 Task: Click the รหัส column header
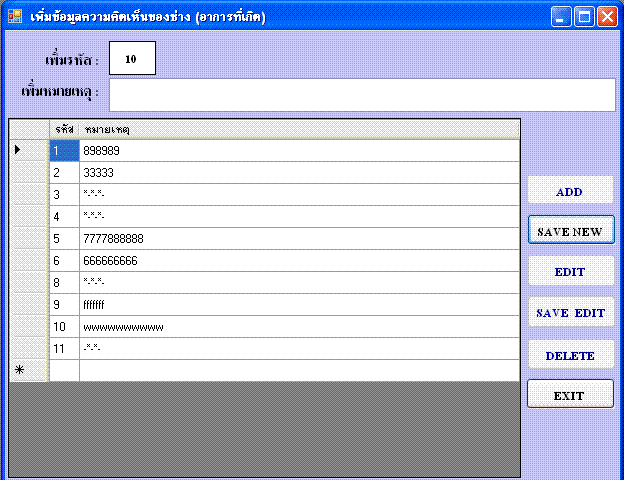tap(64, 129)
